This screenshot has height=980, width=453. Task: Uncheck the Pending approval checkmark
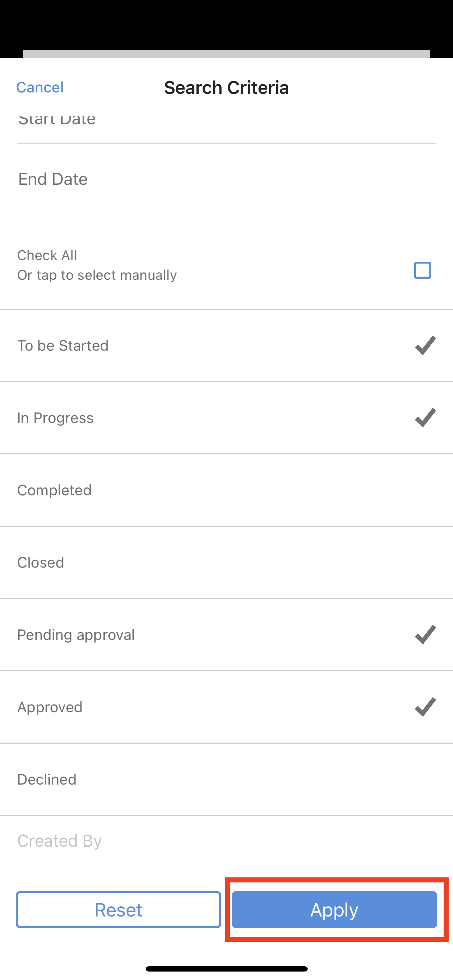point(425,635)
